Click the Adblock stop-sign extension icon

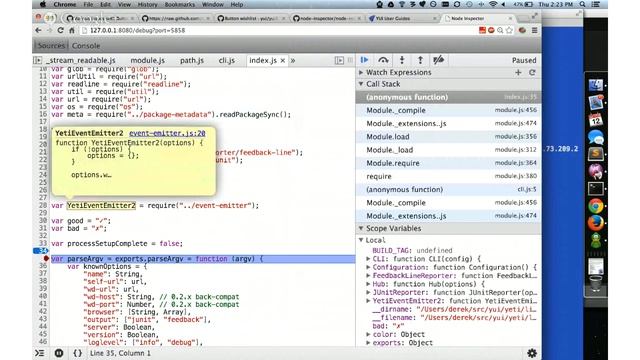pyautogui.click(x=491, y=30)
